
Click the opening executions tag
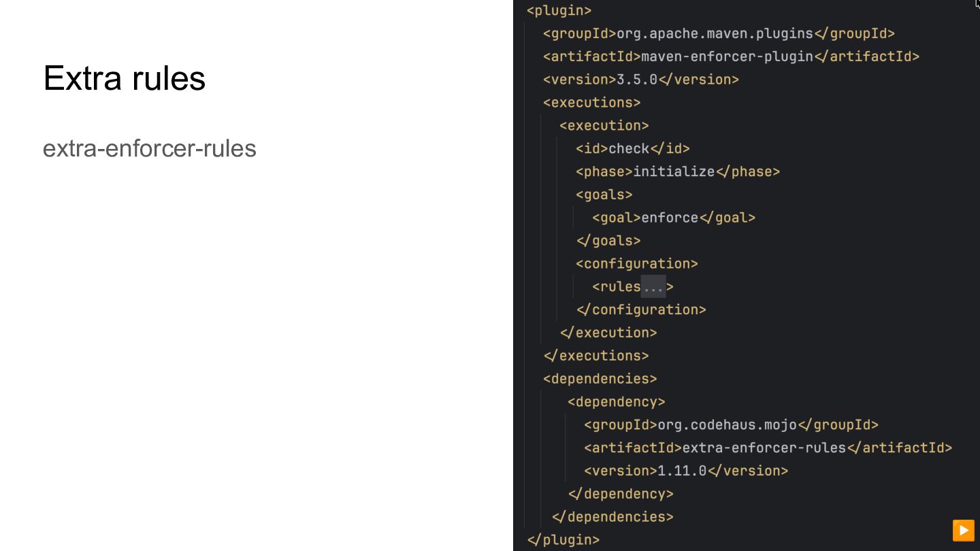(x=591, y=103)
